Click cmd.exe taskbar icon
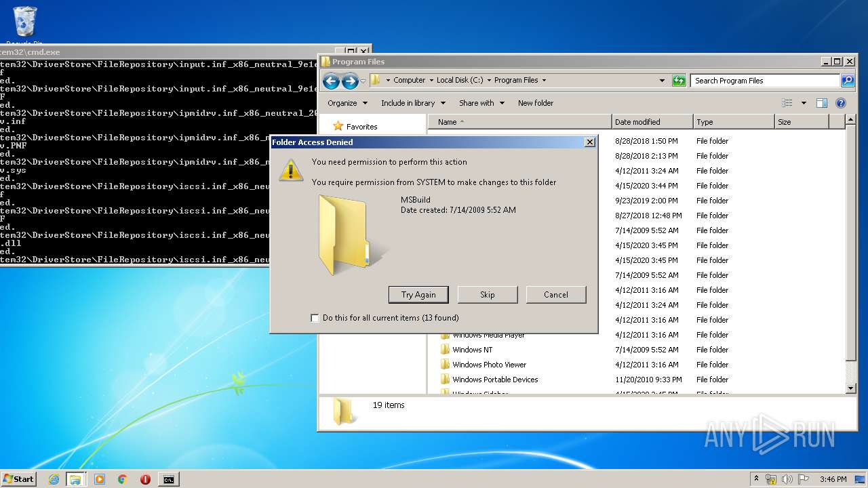Image resolution: width=868 pixels, height=488 pixels. pos(169,479)
